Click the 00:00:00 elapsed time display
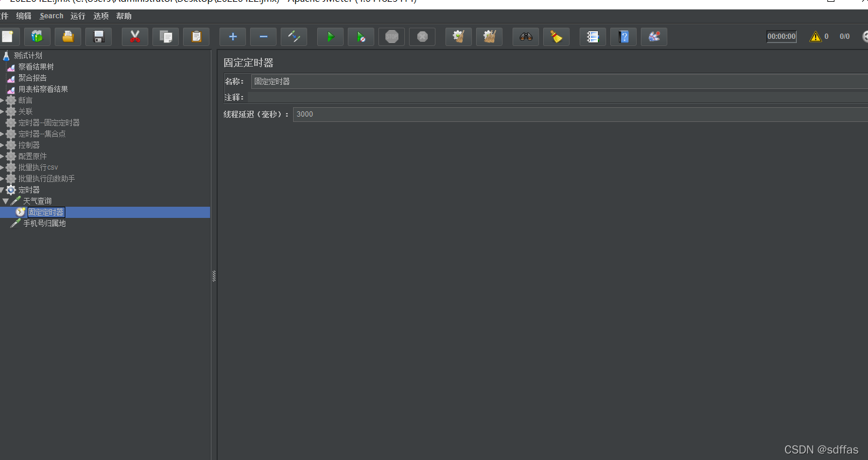This screenshot has height=460, width=868. (x=781, y=37)
